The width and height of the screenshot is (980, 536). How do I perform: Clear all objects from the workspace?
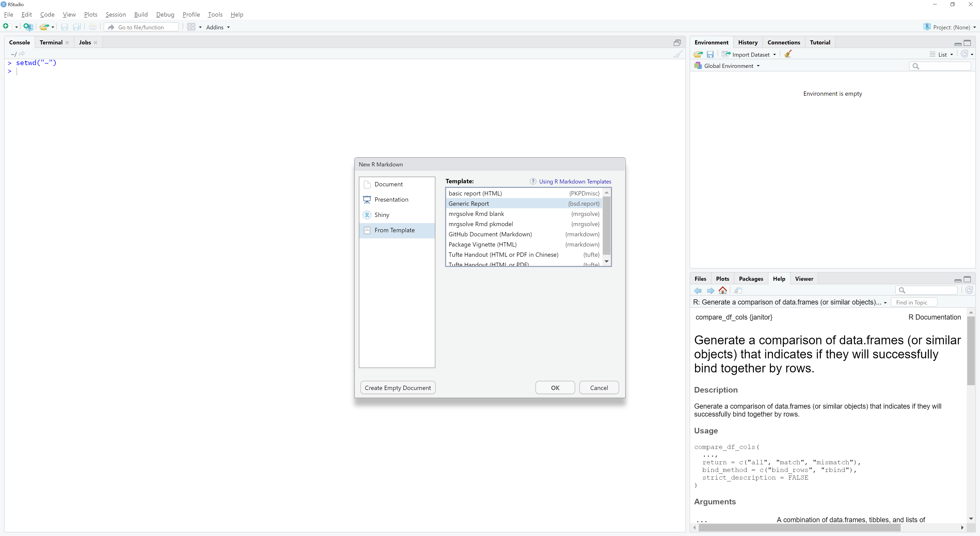tap(788, 54)
